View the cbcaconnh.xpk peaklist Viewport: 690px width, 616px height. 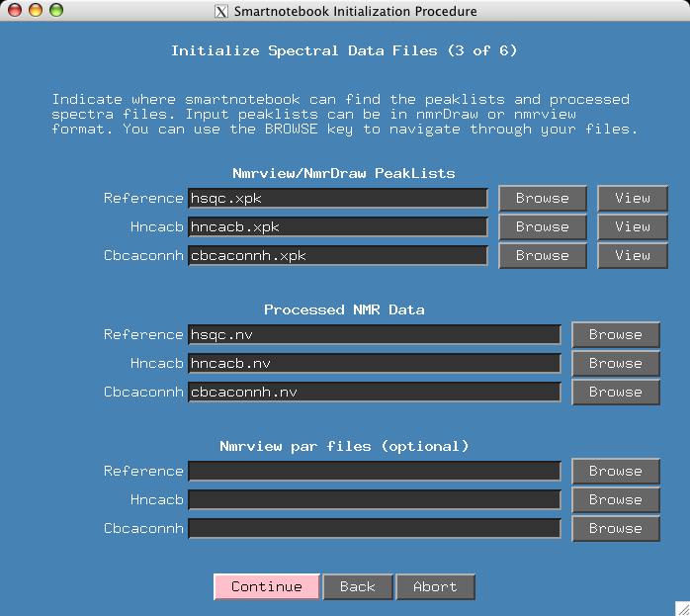[x=632, y=255]
